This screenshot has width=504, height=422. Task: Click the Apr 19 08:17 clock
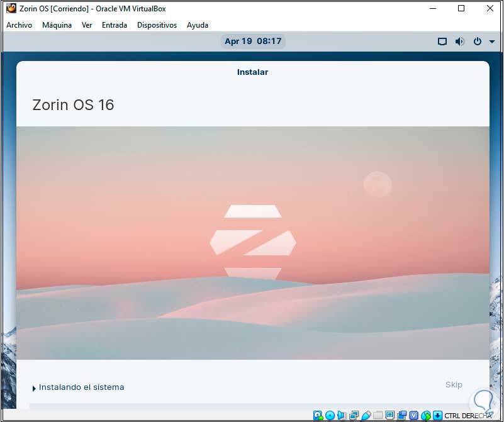tap(253, 41)
